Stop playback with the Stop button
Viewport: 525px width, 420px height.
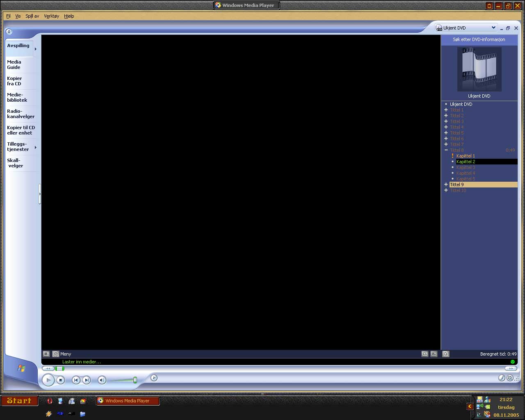61,380
